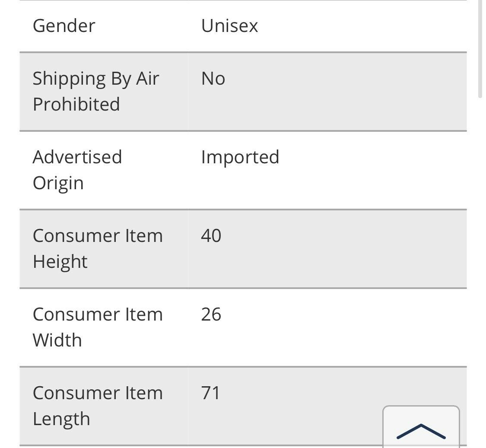Click the Shipping By Air Prohibited label
Viewport: 486px width, 448px height.
click(96, 92)
